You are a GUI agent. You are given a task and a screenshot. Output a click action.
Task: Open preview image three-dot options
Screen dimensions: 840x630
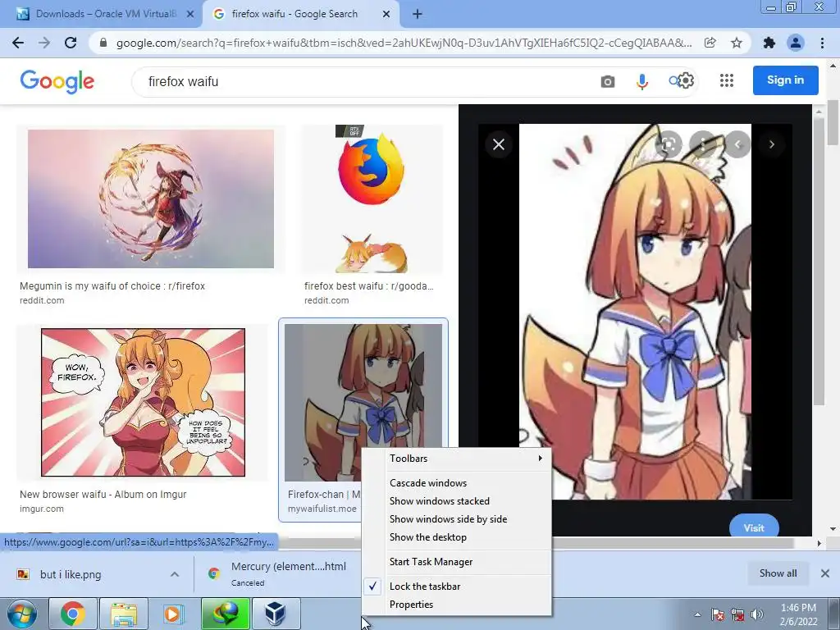[703, 144]
